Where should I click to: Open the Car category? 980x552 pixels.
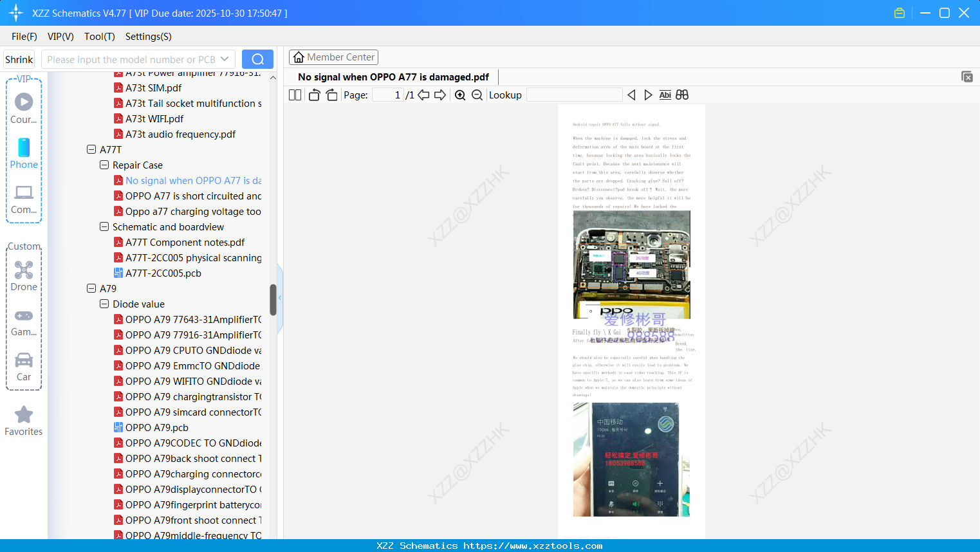click(24, 367)
